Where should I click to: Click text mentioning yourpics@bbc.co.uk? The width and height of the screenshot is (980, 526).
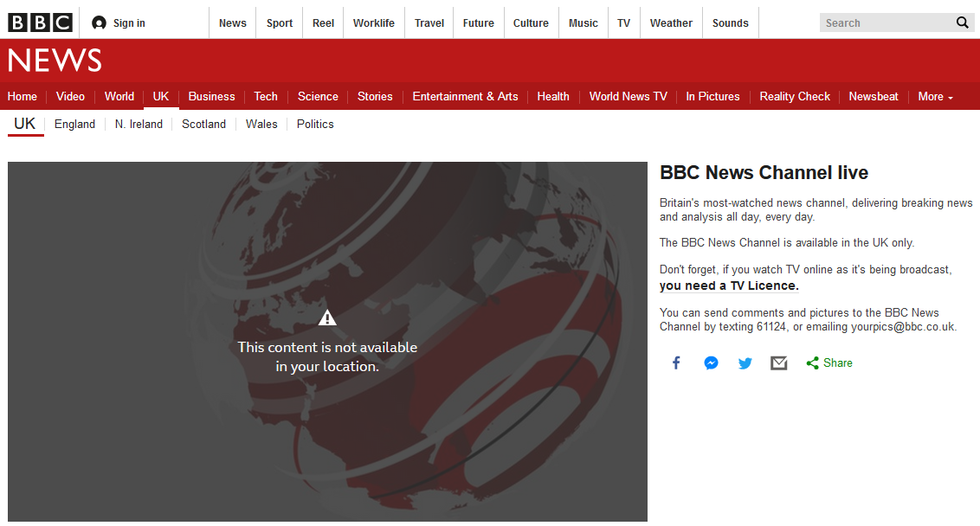(808, 320)
